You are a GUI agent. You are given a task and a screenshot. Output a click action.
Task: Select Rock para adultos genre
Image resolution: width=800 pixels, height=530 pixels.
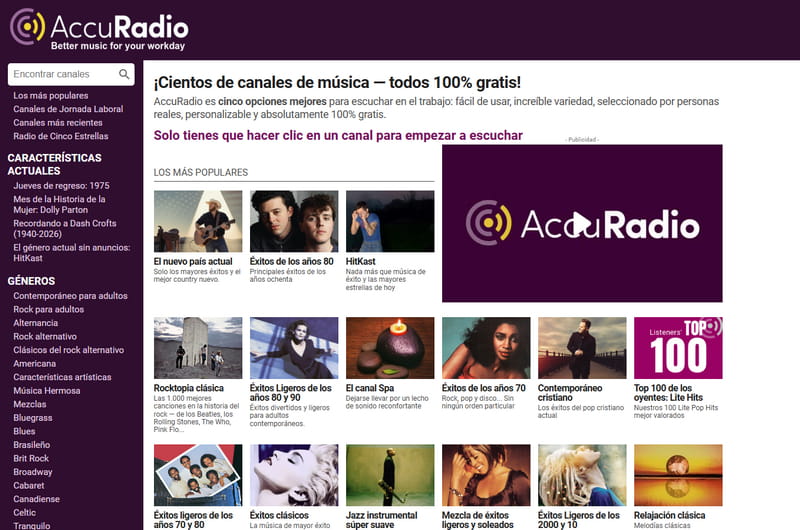(x=48, y=309)
